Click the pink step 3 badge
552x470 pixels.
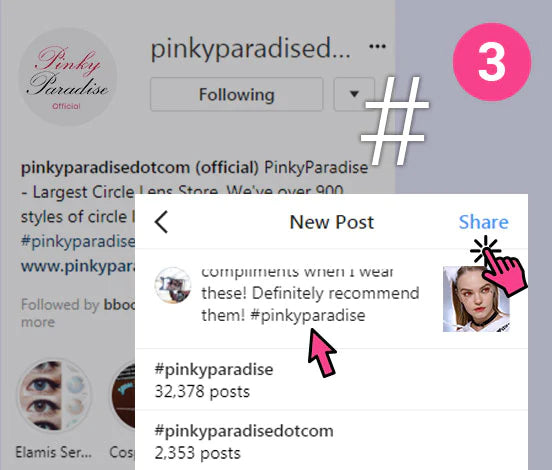[491, 62]
